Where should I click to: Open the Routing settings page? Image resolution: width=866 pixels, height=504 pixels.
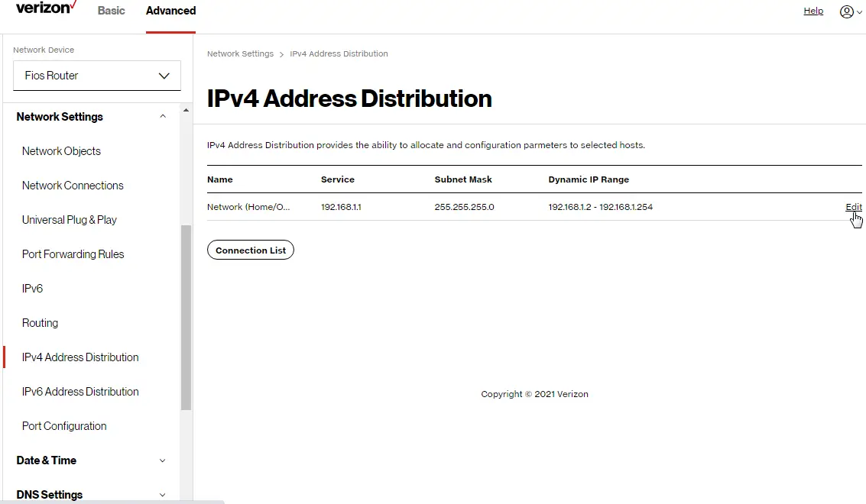pyautogui.click(x=40, y=322)
